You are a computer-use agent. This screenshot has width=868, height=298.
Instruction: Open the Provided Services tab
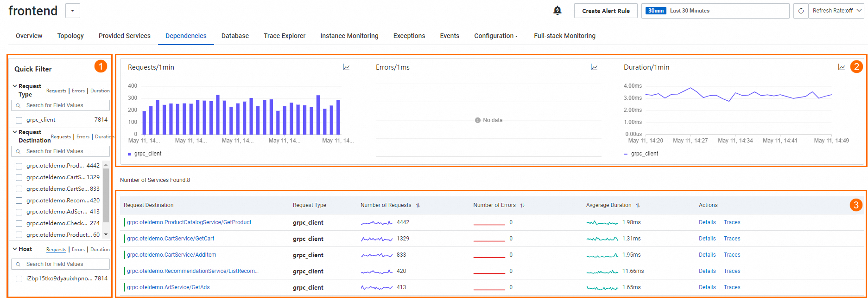(x=125, y=36)
